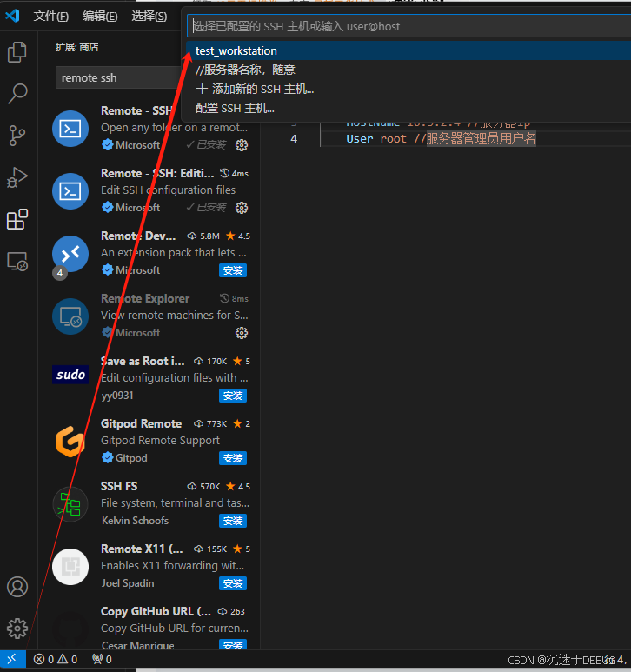Click the Joel Spadin publisher name
Screen dimensions: 631x672
[128, 583]
